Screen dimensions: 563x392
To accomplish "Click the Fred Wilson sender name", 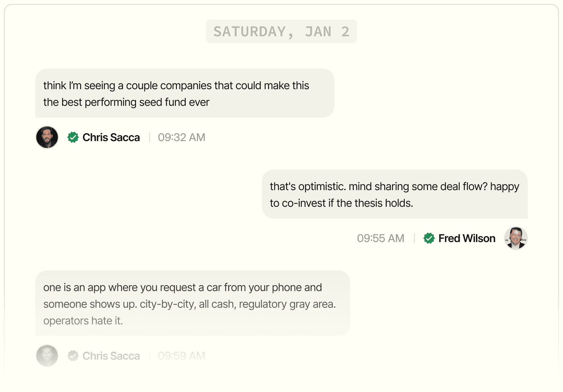I will (467, 238).
